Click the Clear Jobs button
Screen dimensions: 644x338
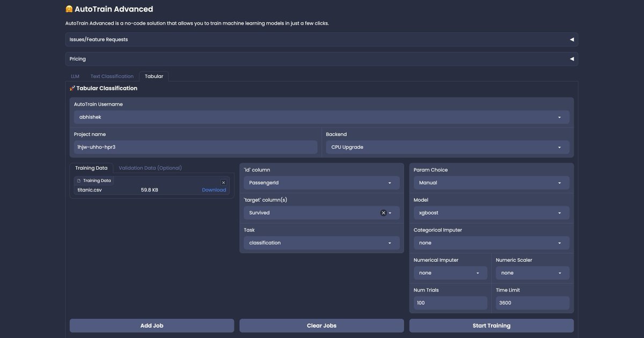pos(321,326)
